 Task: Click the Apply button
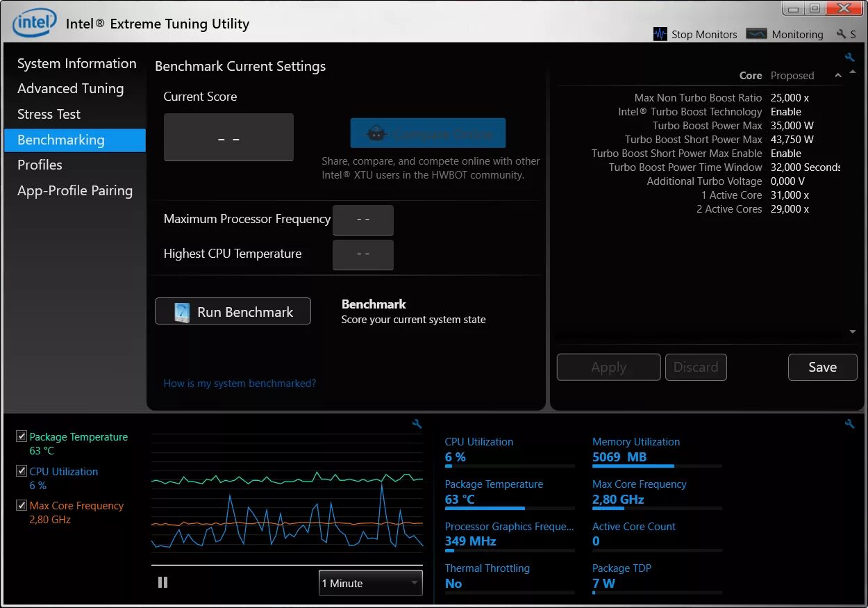[x=608, y=367]
